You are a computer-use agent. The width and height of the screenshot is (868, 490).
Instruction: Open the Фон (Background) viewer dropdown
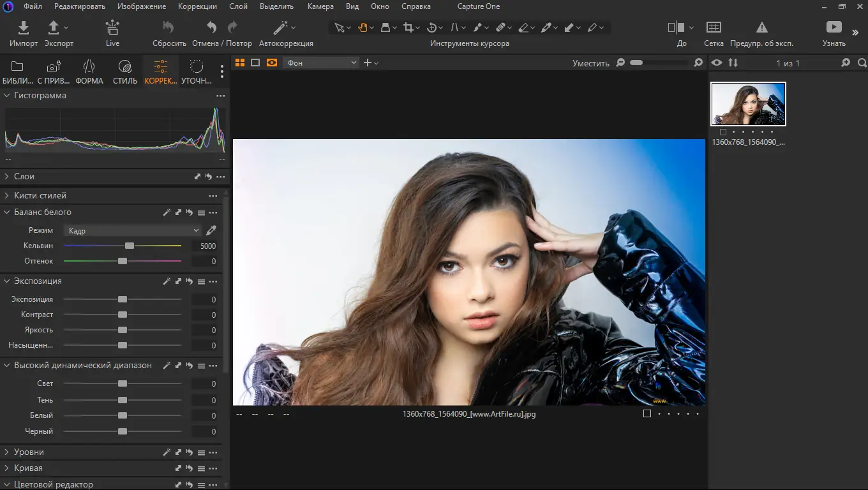(x=320, y=62)
